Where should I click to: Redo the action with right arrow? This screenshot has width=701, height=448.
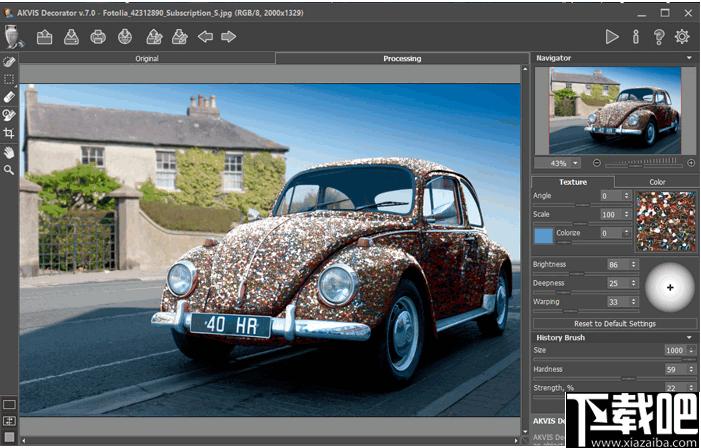tap(228, 37)
